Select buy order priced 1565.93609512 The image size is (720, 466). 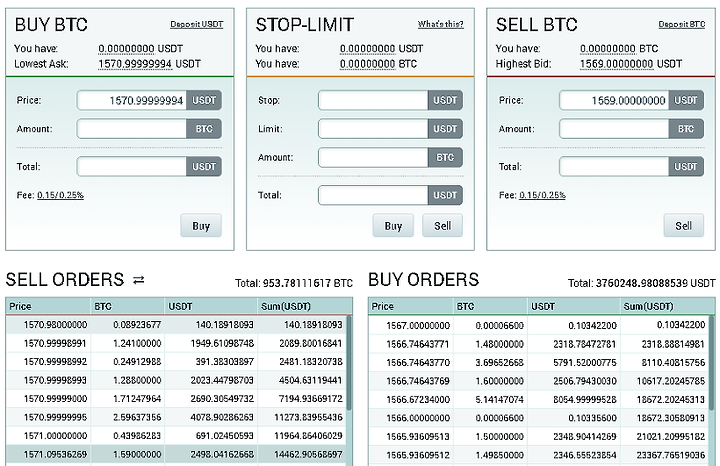539,455
